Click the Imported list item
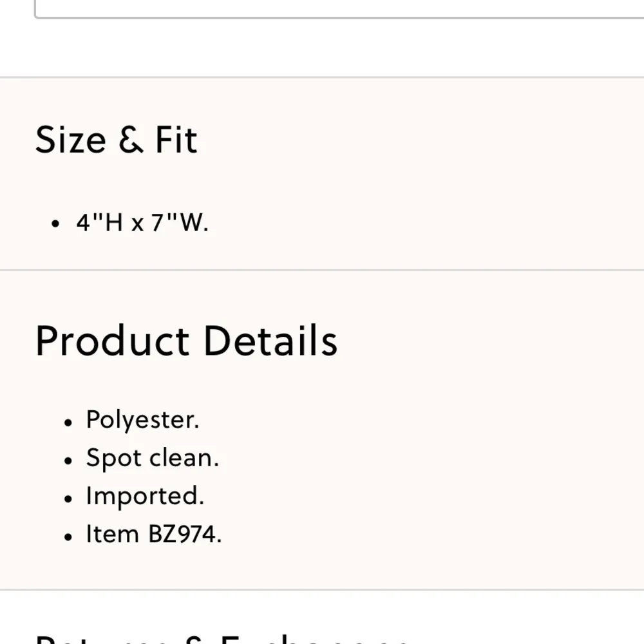 click(145, 496)
